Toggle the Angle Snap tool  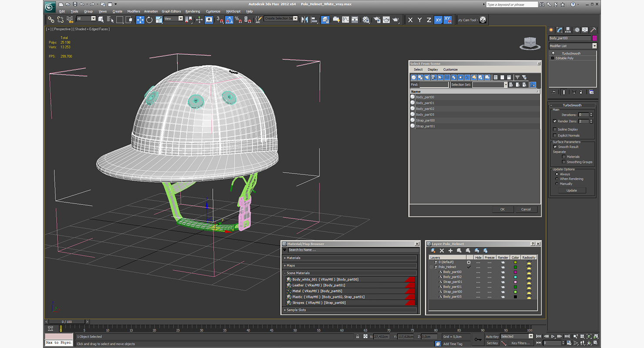[229, 20]
